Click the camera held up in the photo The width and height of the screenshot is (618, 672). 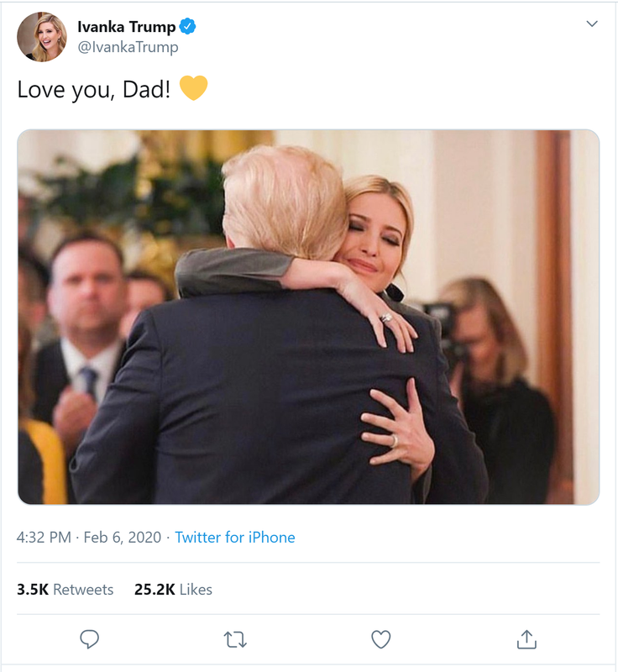(443, 323)
